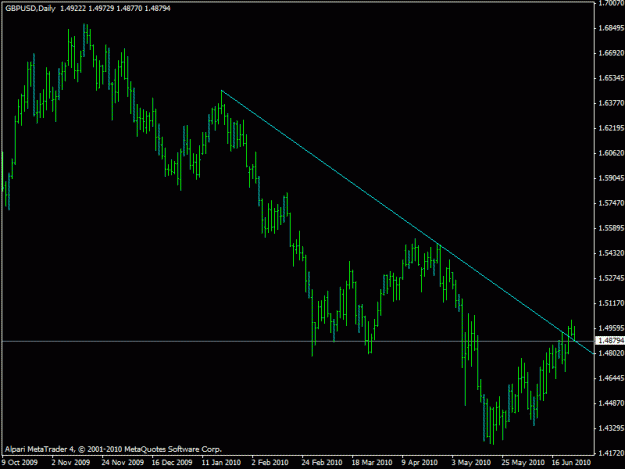
Task: Click the 1.54320 price axis label
Action: tap(611, 253)
